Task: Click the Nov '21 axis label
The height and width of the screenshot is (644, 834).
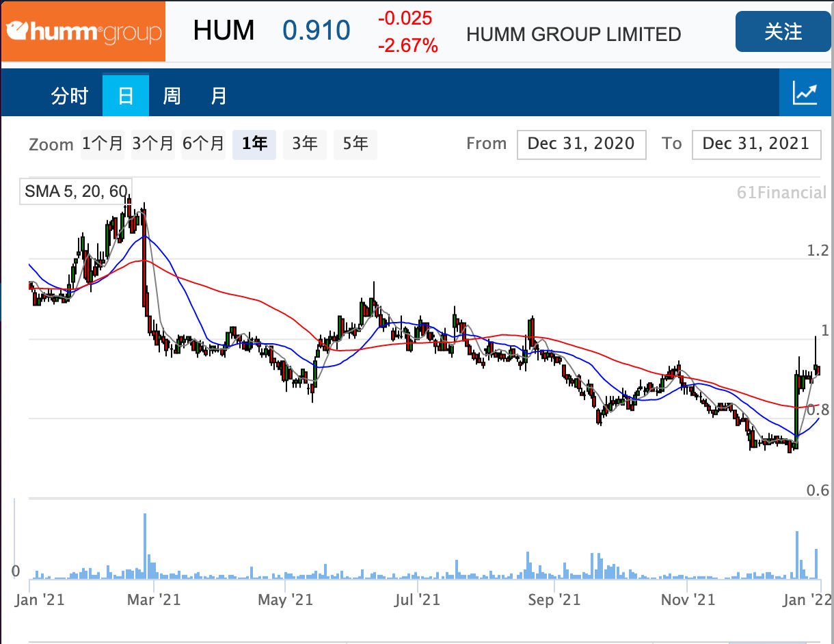Action: (688, 600)
